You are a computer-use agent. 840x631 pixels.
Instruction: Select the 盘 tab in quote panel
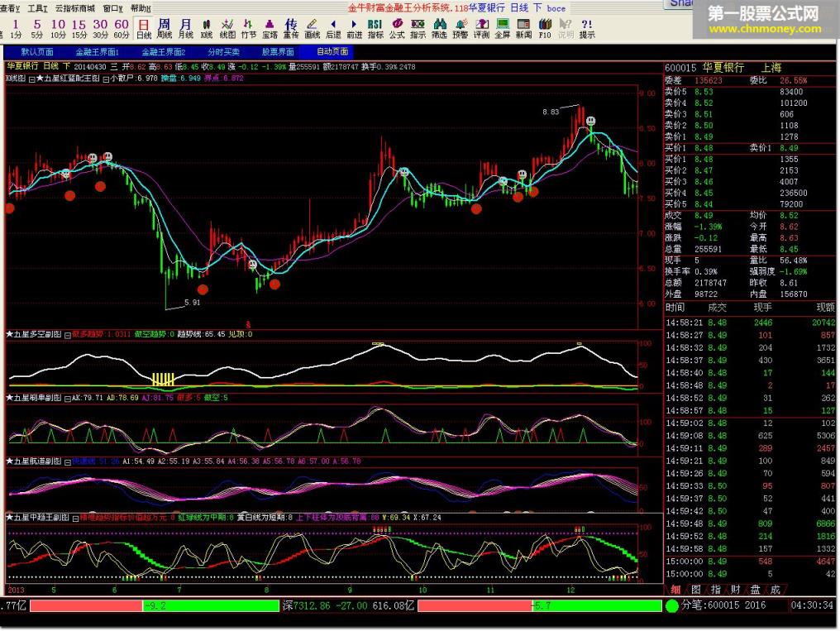pyautogui.click(x=756, y=590)
